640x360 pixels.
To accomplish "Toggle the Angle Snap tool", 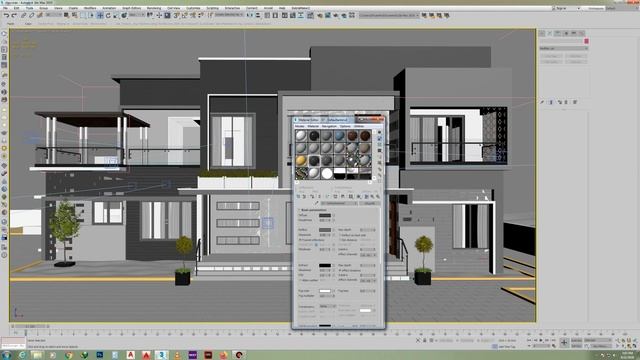I will click(x=184, y=16).
